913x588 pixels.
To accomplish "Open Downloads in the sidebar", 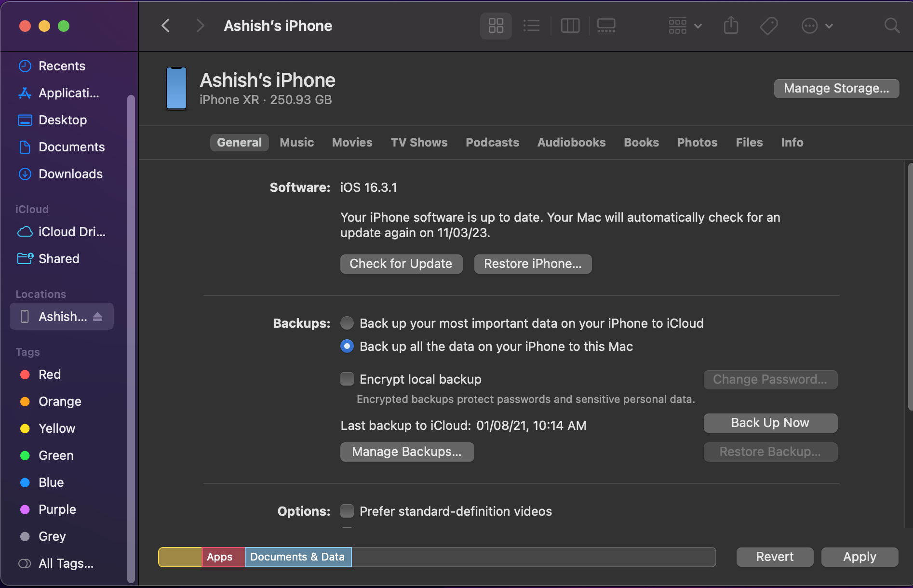I will 62,174.
